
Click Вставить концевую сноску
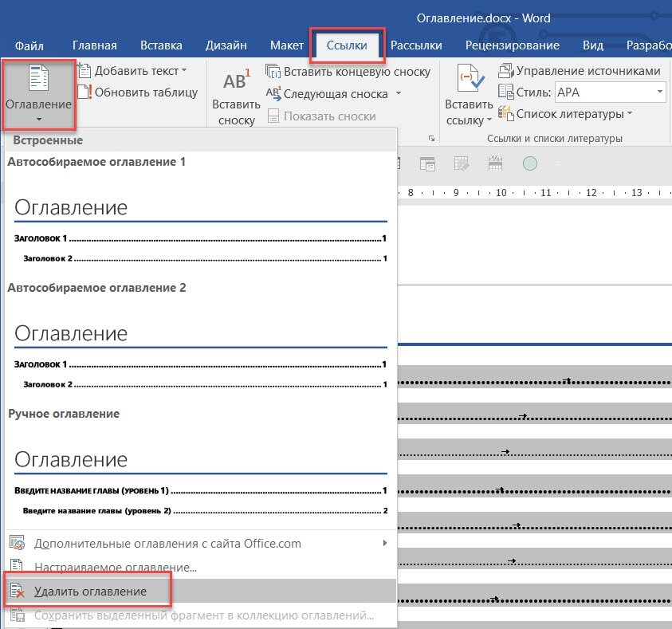[x=348, y=72]
